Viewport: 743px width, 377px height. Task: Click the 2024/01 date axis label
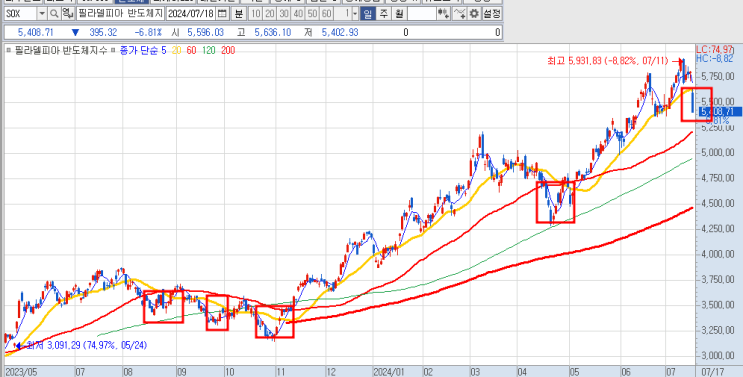click(x=388, y=371)
